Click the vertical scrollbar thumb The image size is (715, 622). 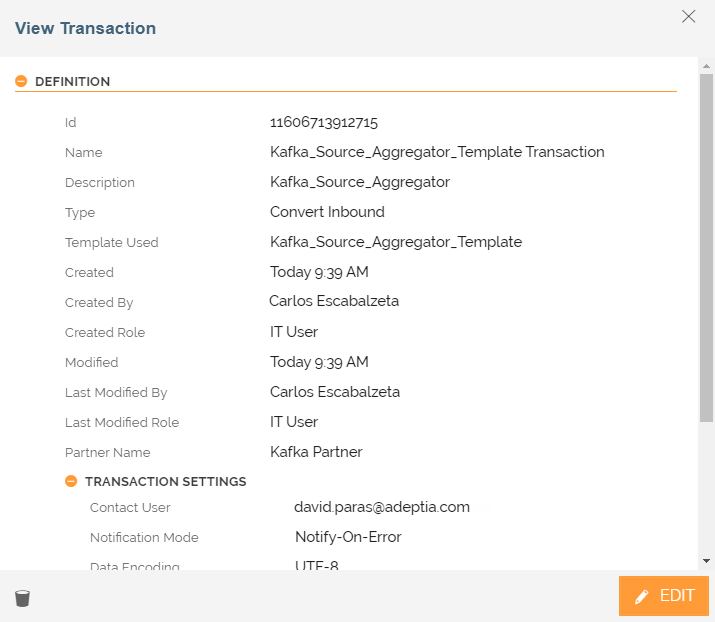pyautogui.click(x=706, y=245)
